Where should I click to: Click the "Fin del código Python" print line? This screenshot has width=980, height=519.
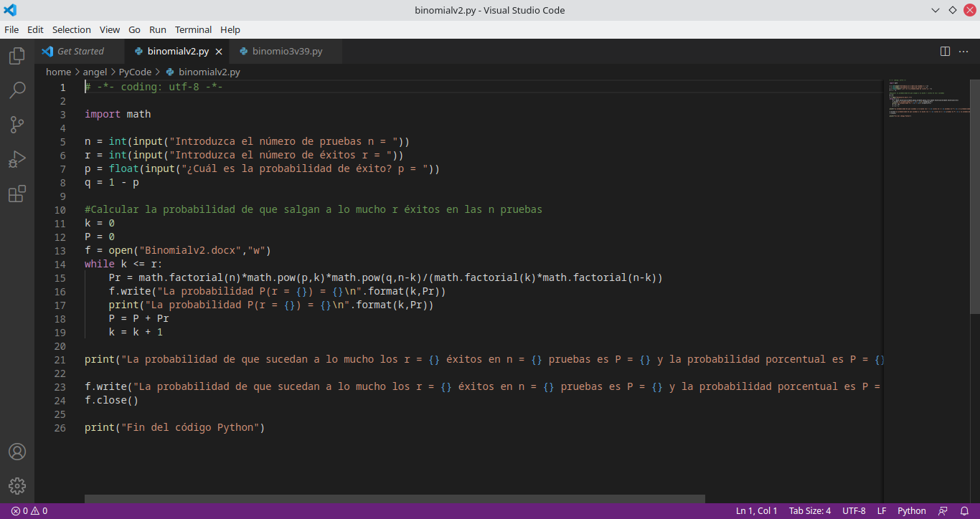[x=175, y=427]
